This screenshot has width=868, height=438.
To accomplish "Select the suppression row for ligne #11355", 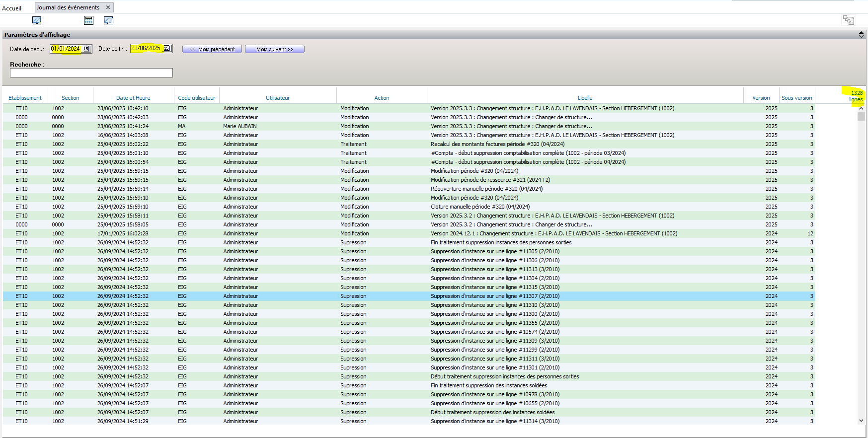I will pos(409,323).
